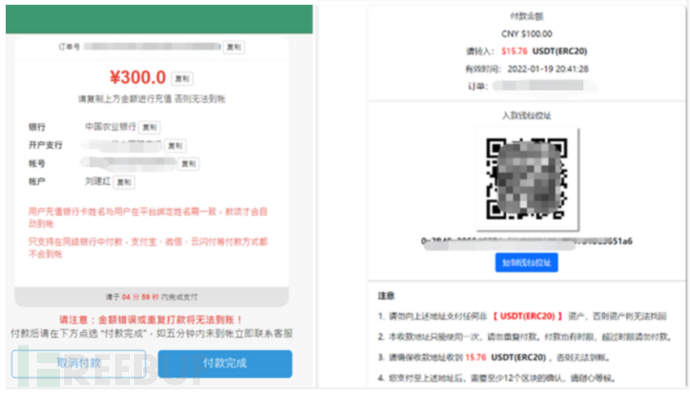The image size is (690, 394).
Task: Click the ¥300.0 amount text
Action: click(138, 77)
